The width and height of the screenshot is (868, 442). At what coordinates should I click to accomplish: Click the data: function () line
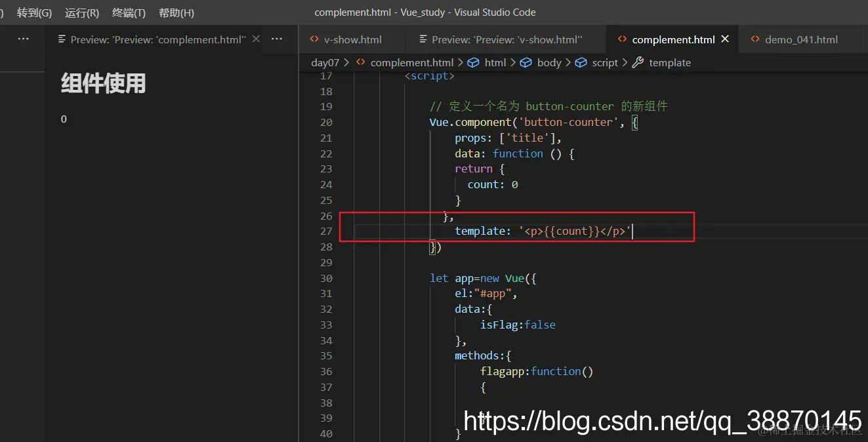(x=515, y=153)
